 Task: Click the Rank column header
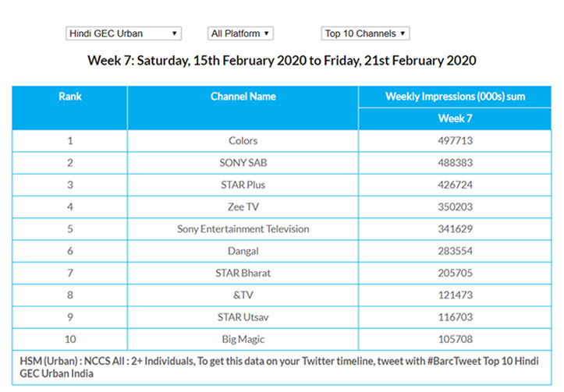[x=70, y=97]
